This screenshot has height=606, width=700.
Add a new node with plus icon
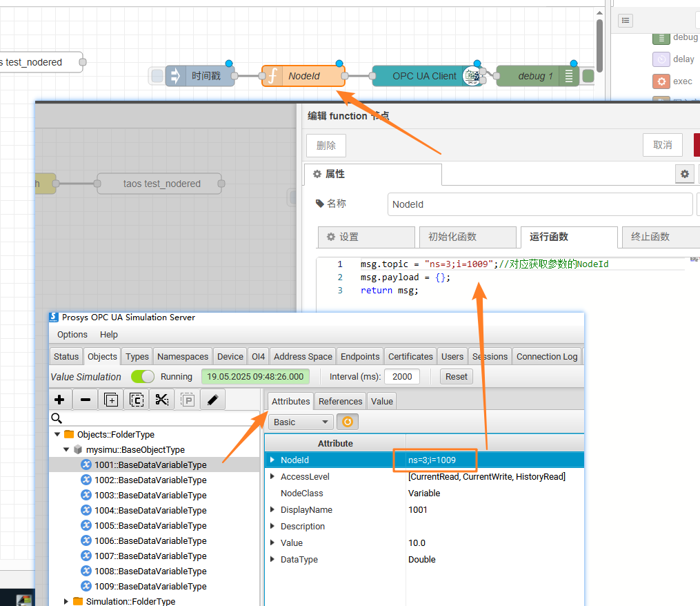coord(59,400)
